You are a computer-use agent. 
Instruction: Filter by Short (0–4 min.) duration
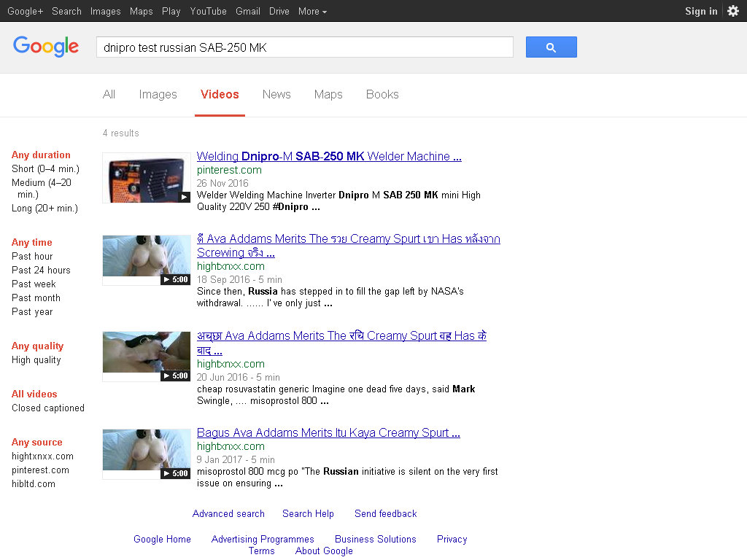(45, 168)
